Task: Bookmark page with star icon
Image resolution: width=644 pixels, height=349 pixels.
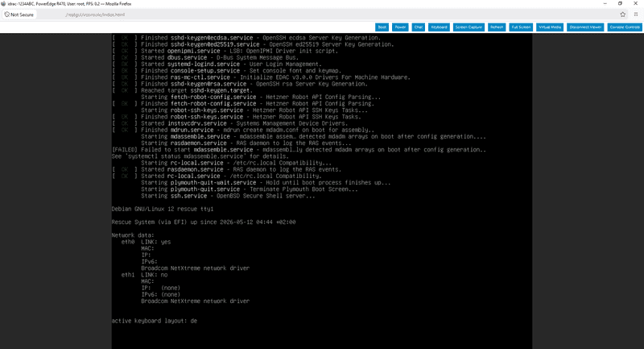Action: tap(622, 15)
